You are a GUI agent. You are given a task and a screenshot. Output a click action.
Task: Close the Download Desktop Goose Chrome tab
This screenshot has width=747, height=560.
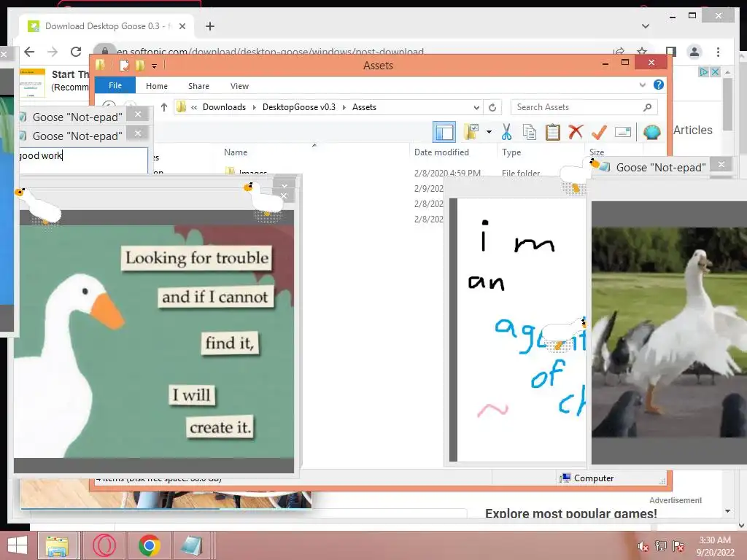tap(182, 27)
